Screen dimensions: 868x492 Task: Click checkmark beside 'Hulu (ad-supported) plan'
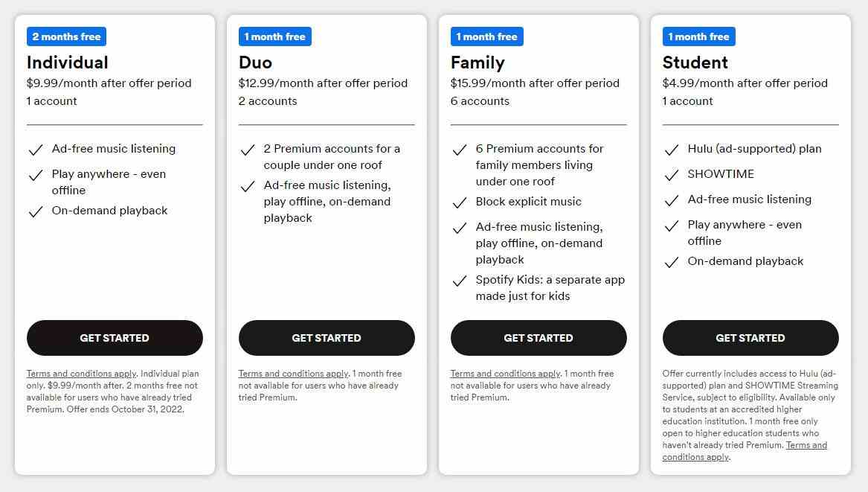point(672,150)
